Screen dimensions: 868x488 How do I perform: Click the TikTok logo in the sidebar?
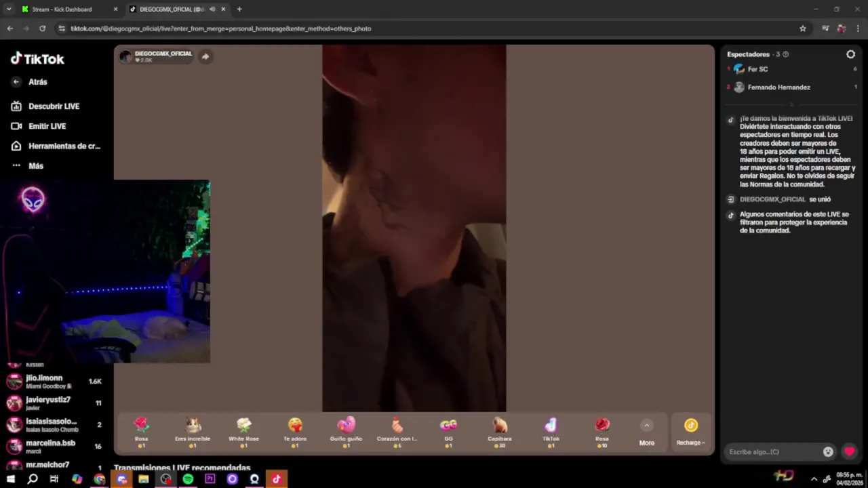click(x=37, y=59)
